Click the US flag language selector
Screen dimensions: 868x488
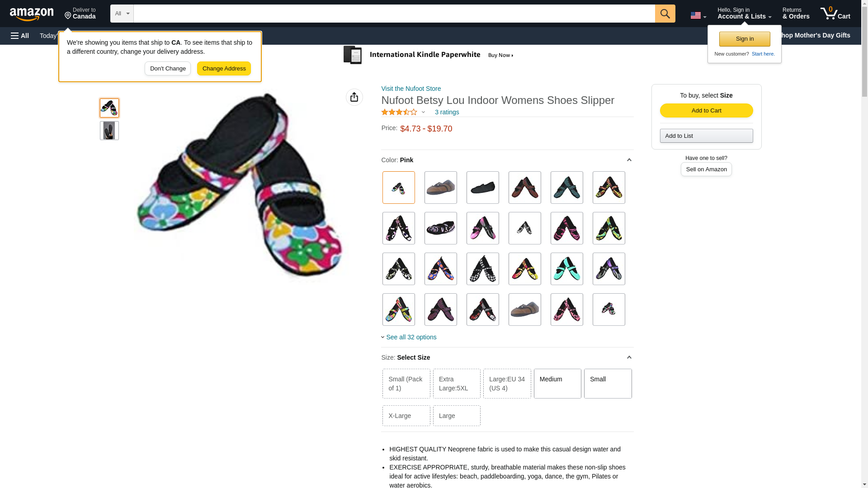[698, 15]
